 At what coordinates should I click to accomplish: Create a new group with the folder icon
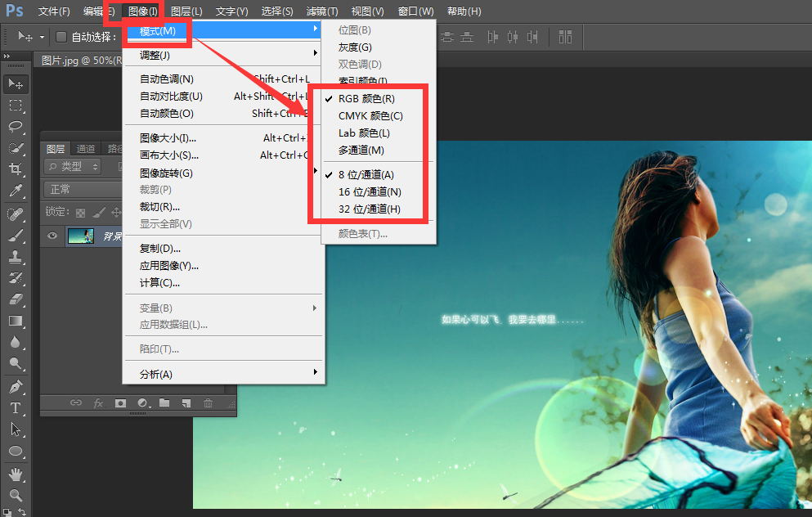tap(164, 402)
